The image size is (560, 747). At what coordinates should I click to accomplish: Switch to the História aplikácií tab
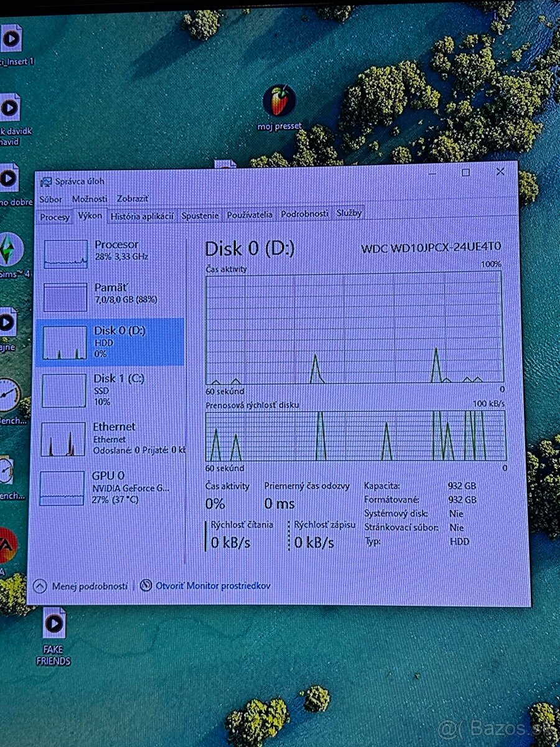[x=141, y=216]
